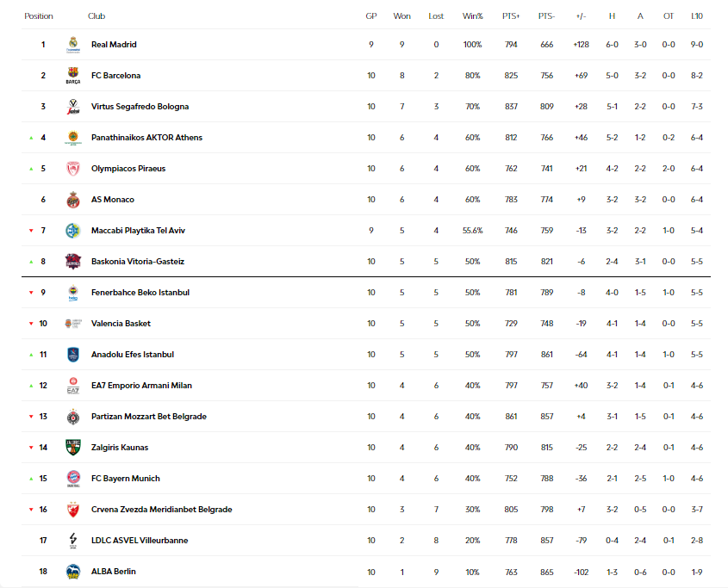Open the AS Monaco club link
Viewport: 728px width, 588px height.
pos(112,200)
